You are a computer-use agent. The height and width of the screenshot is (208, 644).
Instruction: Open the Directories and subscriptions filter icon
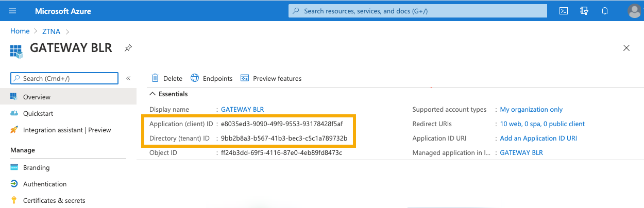tap(584, 11)
